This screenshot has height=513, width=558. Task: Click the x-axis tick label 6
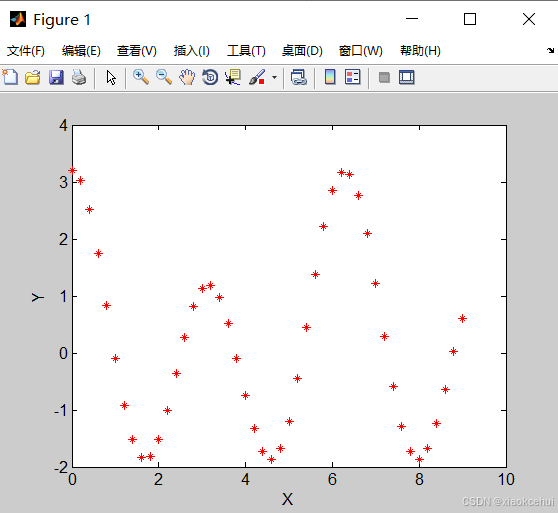[x=332, y=480]
